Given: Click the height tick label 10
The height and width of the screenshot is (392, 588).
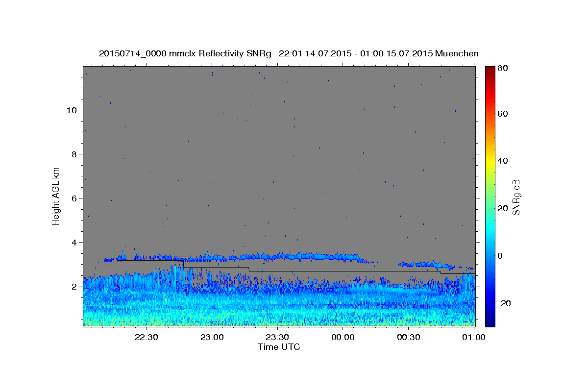Looking at the screenshot, I should [x=72, y=110].
